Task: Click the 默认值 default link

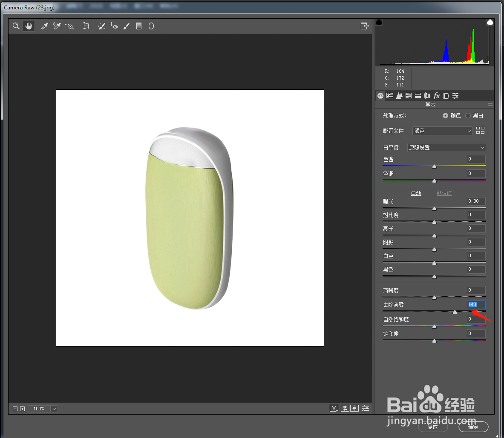Action: (x=444, y=193)
